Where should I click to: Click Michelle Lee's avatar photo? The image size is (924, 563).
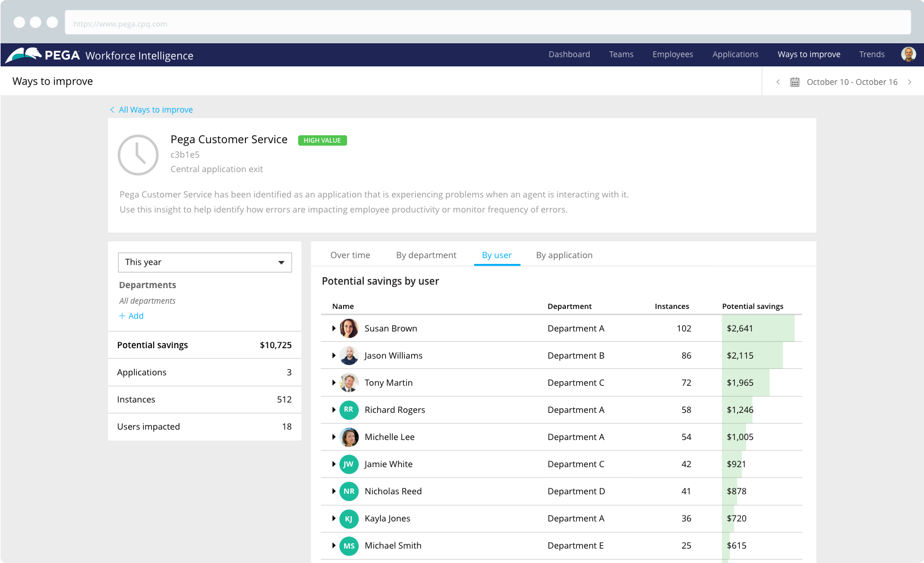click(x=349, y=437)
